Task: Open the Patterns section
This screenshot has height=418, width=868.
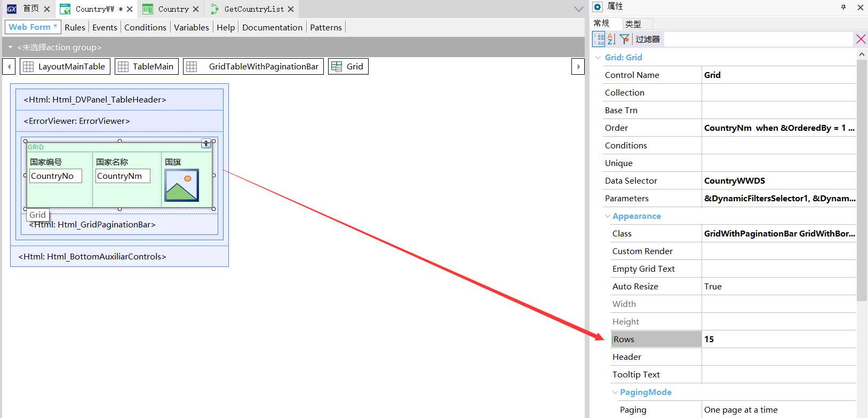Action: point(325,27)
